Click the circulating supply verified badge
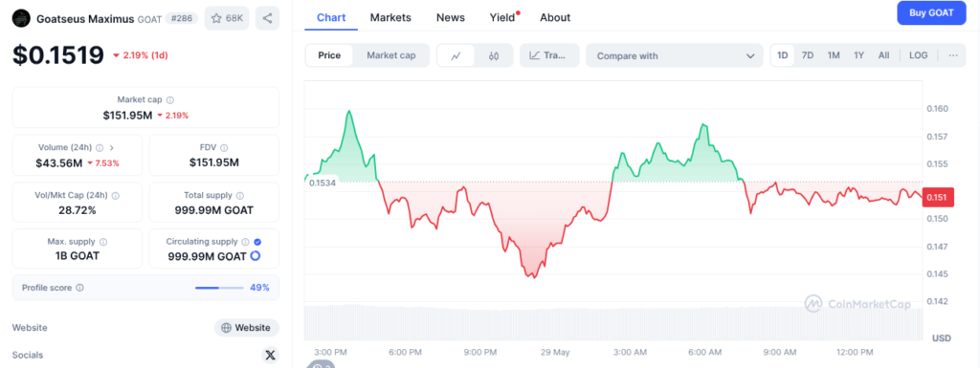This screenshot has height=368, width=980. click(x=258, y=242)
